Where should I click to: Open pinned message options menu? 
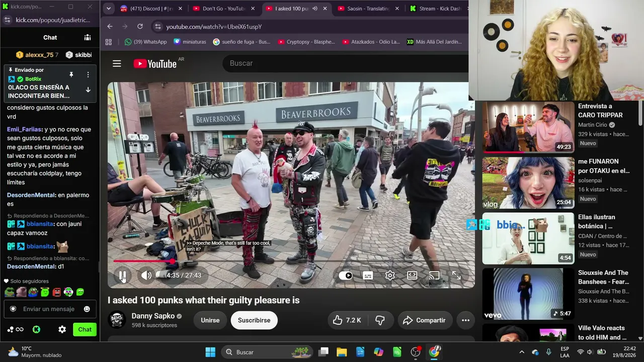click(x=88, y=74)
